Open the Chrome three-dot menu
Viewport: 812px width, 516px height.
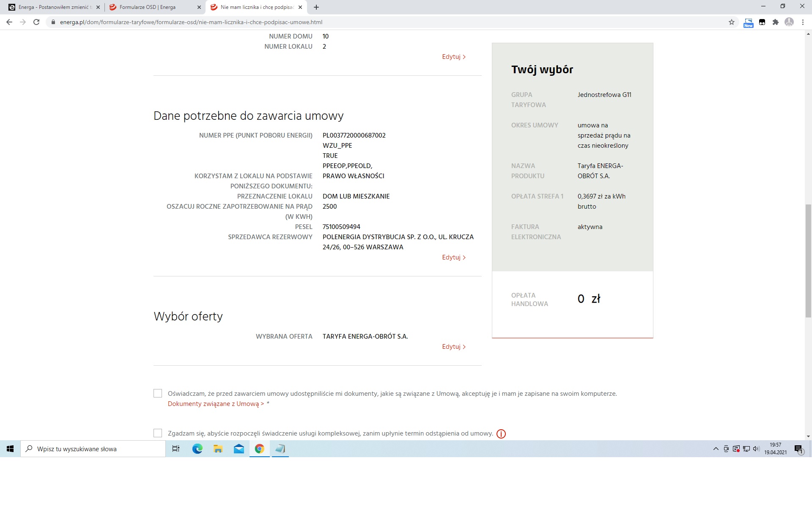pyautogui.click(x=803, y=22)
